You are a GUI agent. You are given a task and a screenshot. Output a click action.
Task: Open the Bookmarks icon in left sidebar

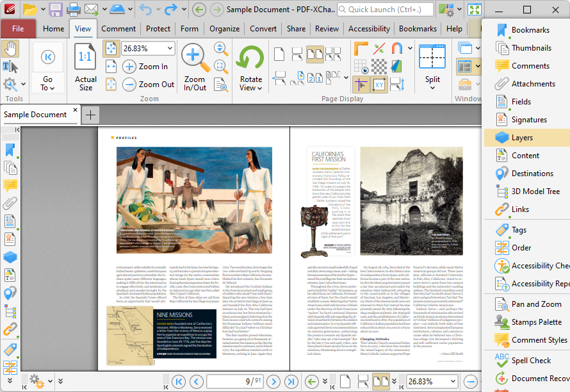[x=10, y=150]
